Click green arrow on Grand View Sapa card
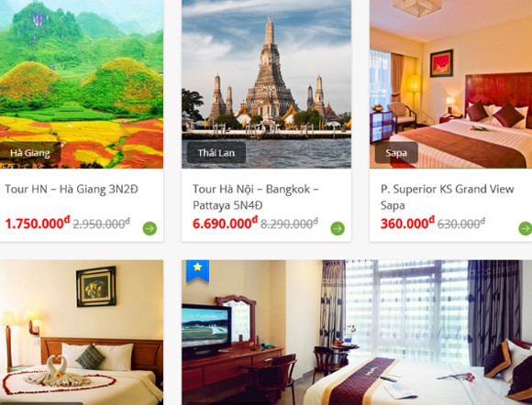This screenshot has width=532, height=405. tap(526, 228)
